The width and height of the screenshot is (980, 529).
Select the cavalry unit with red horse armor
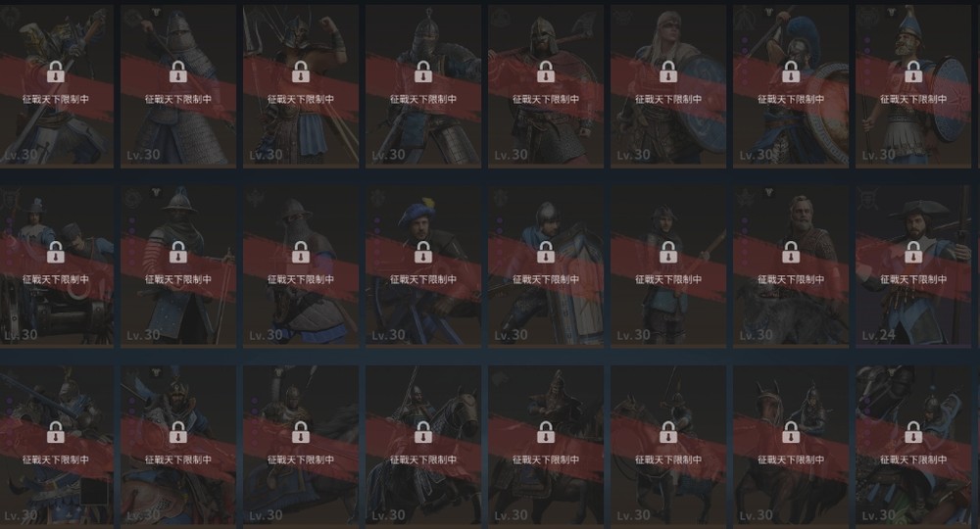178,445
